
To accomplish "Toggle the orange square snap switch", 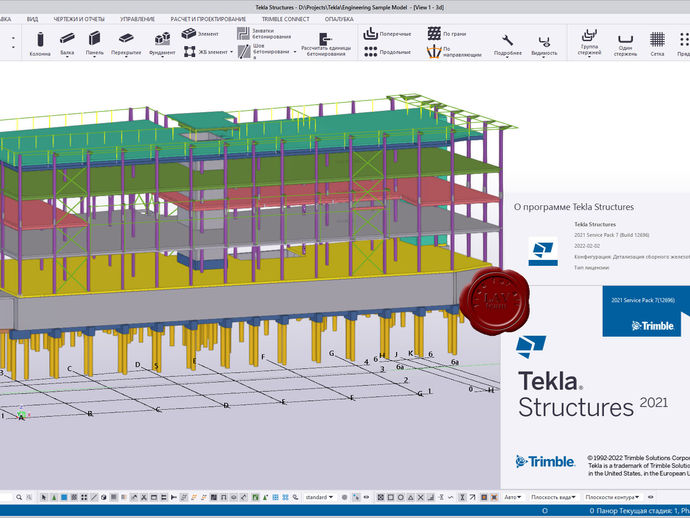I will pyautogui.click(x=484, y=497).
